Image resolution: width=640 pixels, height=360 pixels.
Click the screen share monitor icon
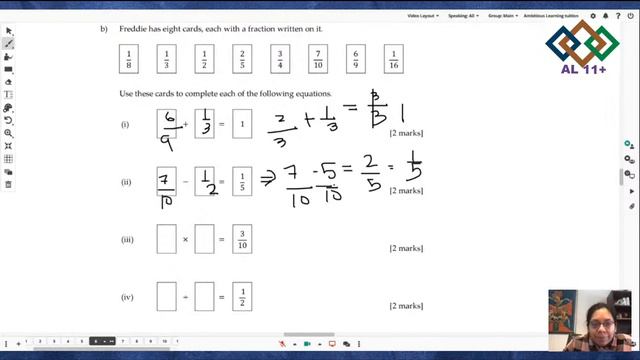[332, 344]
